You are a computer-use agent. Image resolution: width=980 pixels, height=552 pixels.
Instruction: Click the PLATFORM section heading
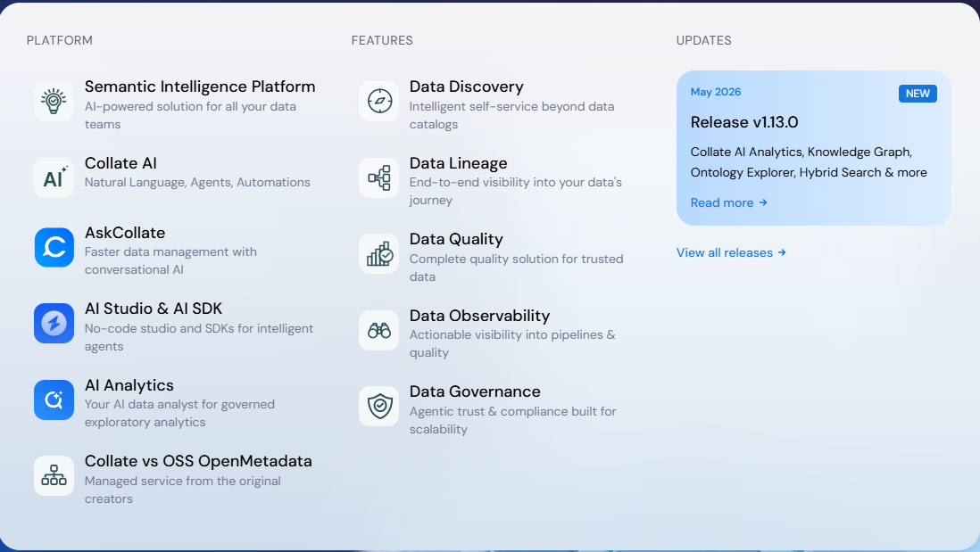pos(60,41)
